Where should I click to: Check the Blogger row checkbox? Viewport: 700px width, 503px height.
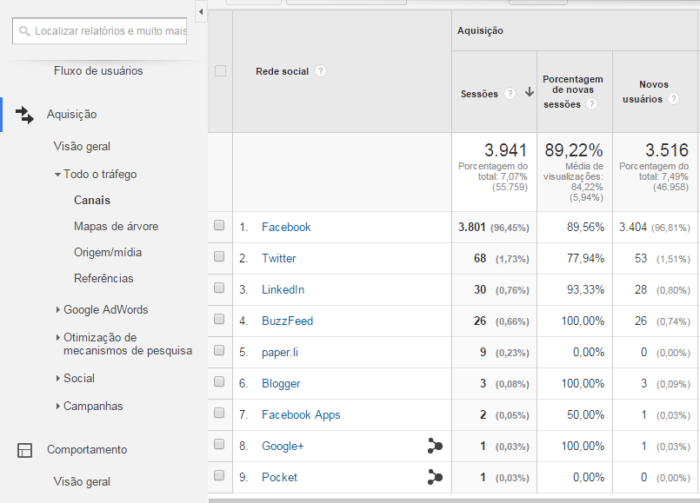(219, 382)
